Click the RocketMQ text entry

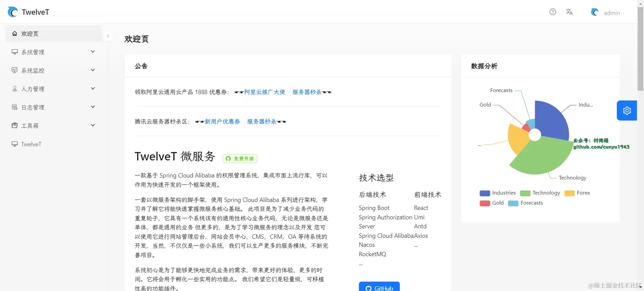[372, 254]
